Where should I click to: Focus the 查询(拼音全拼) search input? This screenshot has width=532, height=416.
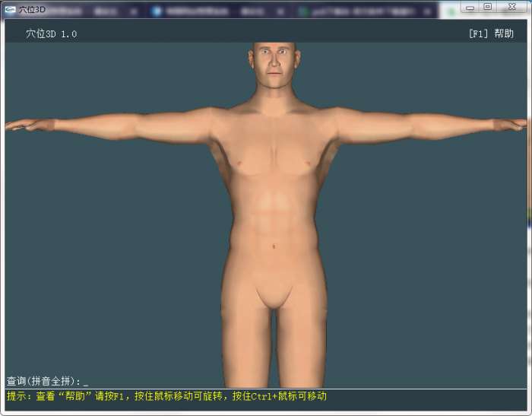point(86,381)
